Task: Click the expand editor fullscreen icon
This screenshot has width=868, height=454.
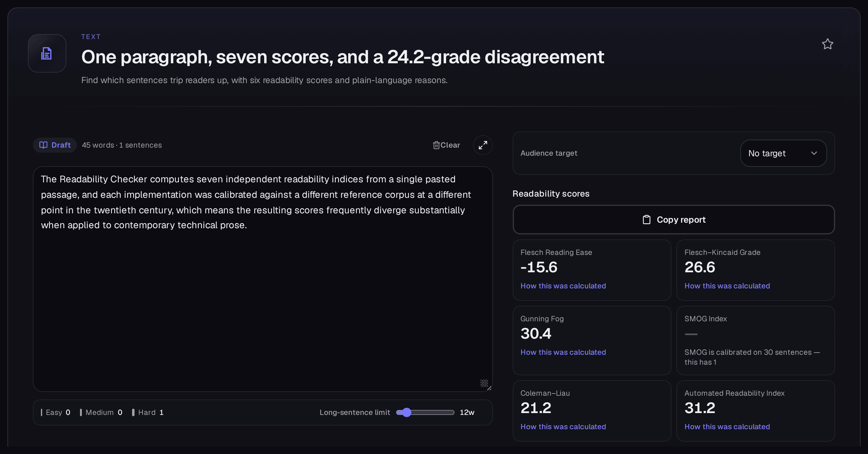Action: (x=483, y=145)
